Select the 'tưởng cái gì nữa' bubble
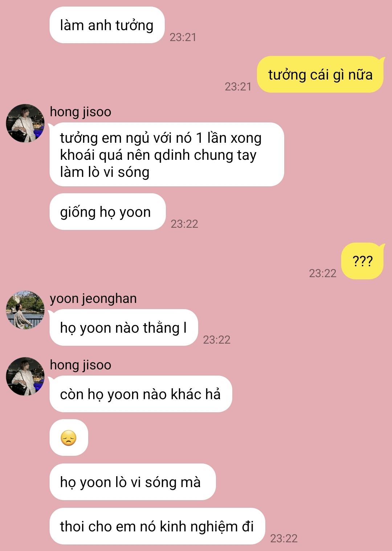The width and height of the screenshot is (392, 551). [x=320, y=74]
